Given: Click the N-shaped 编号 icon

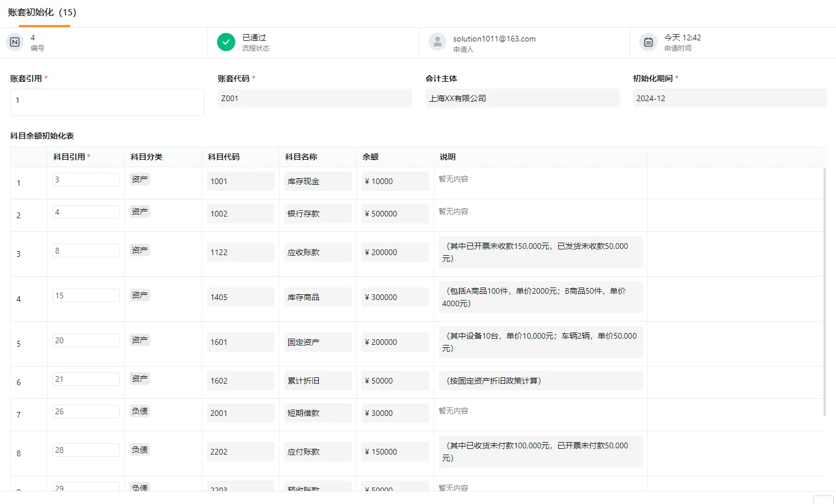Looking at the screenshot, I should [x=14, y=42].
